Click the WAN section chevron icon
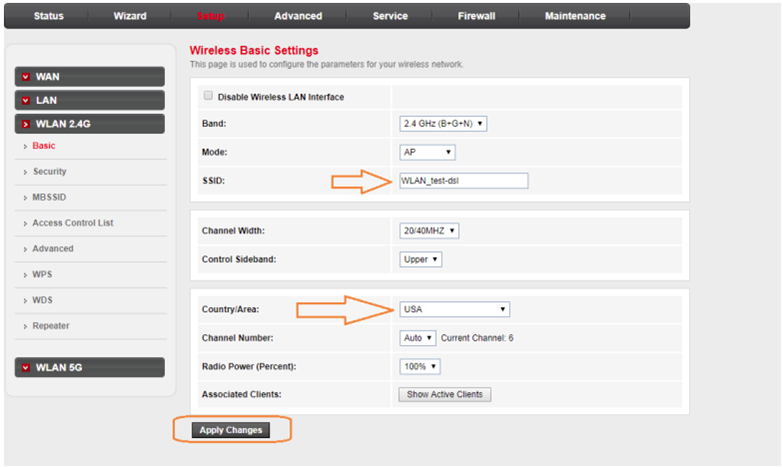Image resolution: width=782 pixels, height=467 pixels. tap(25, 77)
